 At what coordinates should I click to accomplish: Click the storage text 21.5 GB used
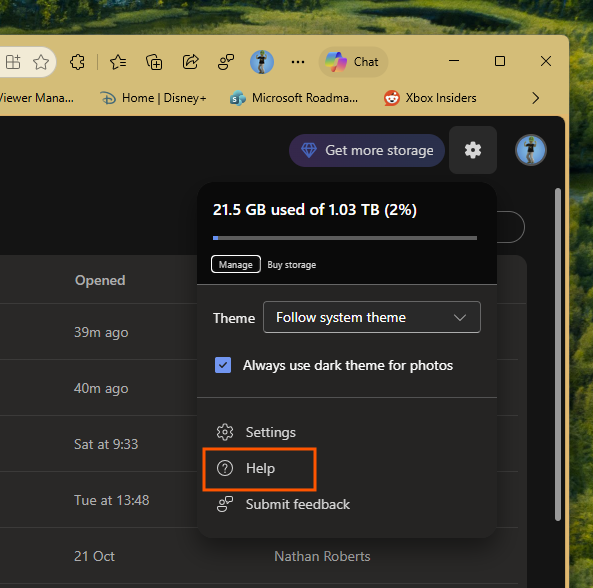[315, 209]
